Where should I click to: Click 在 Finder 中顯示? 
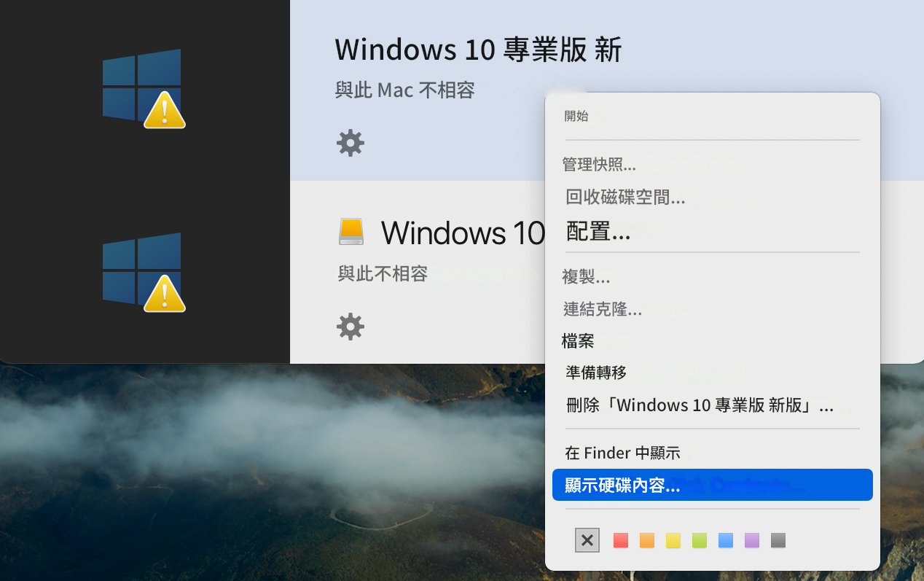pos(622,453)
